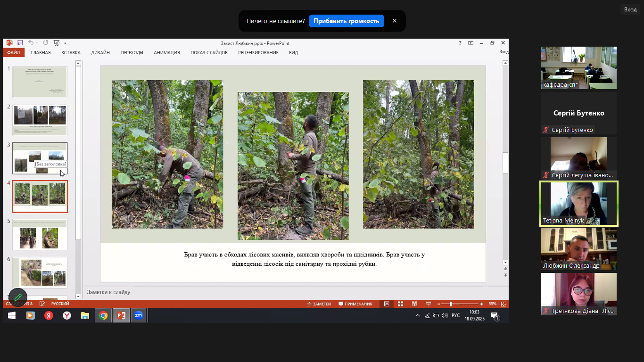Dismiss the Ничего не слышите notification

(x=395, y=21)
